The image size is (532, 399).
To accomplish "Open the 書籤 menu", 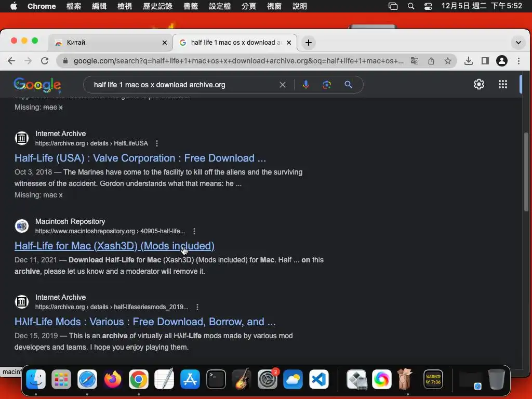I will pyautogui.click(x=191, y=6).
